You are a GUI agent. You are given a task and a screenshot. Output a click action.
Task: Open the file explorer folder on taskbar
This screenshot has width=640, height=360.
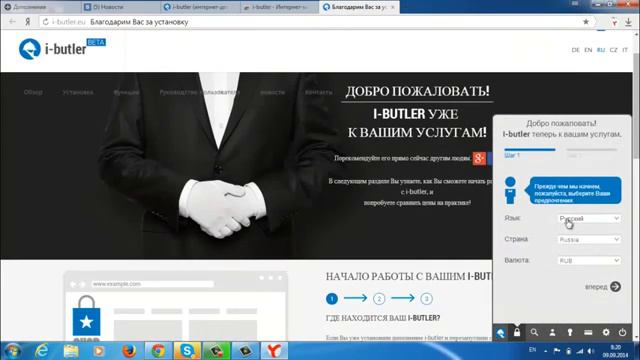tap(71, 351)
